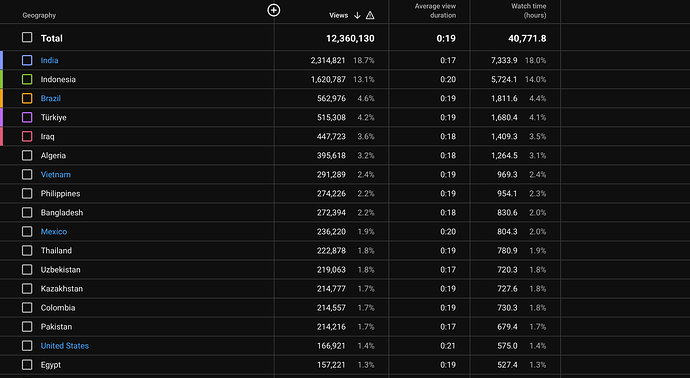Toggle the Indonesia row checkbox

click(x=27, y=79)
